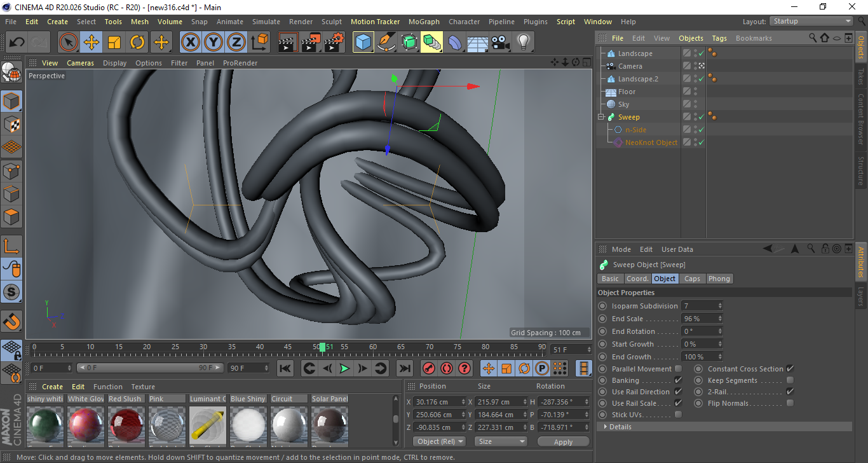Image resolution: width=868 pixels, height=463 pixels.
Task: Activate the Rotate tool icon
Action: click(x=137, y=43)
